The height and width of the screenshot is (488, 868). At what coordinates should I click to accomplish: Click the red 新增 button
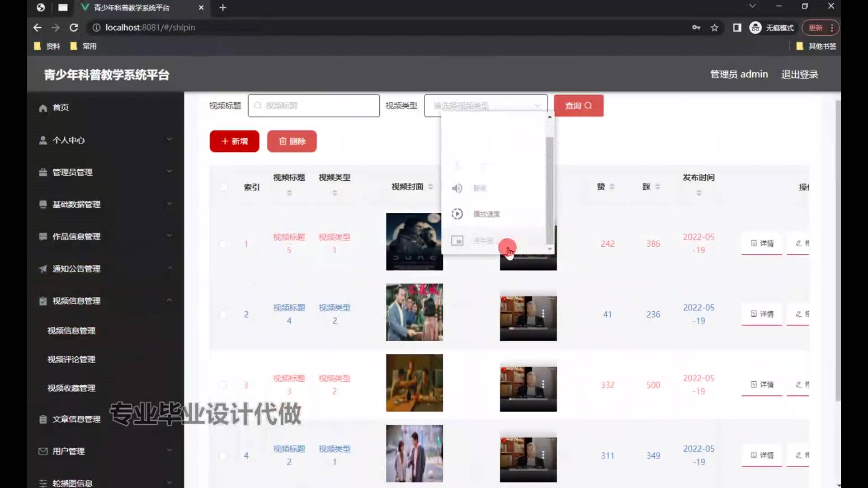coord(234,141)
